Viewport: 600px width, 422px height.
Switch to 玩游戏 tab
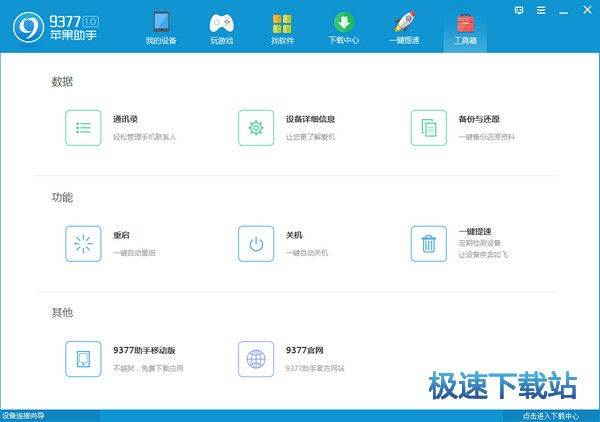pyautogui.click(x=222, y=28)
